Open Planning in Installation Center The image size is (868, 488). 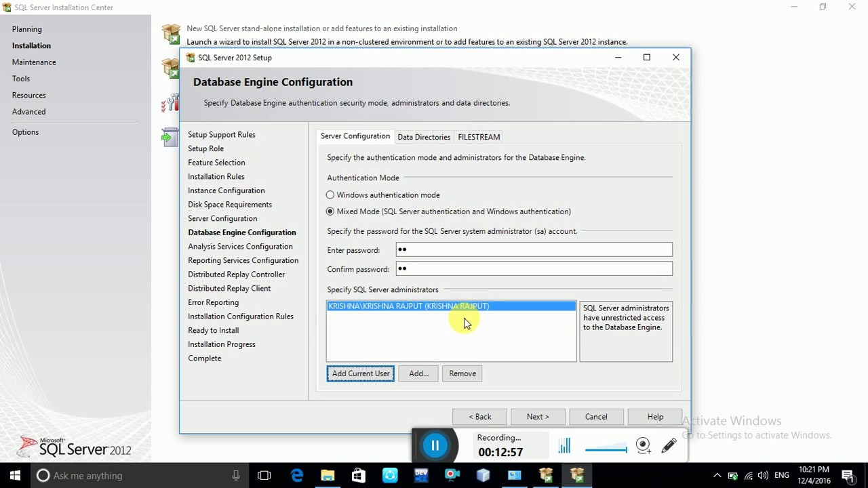(x=27, y=29)
